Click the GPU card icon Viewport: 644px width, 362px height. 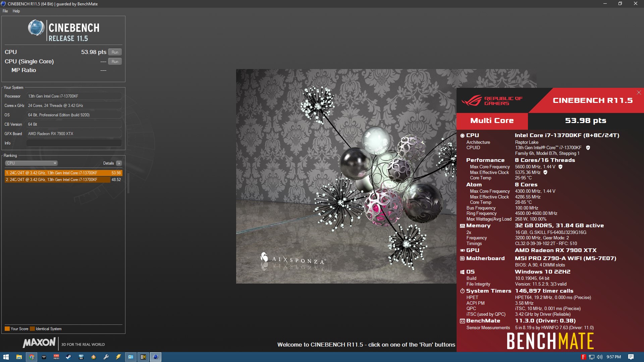coord(462,250)
